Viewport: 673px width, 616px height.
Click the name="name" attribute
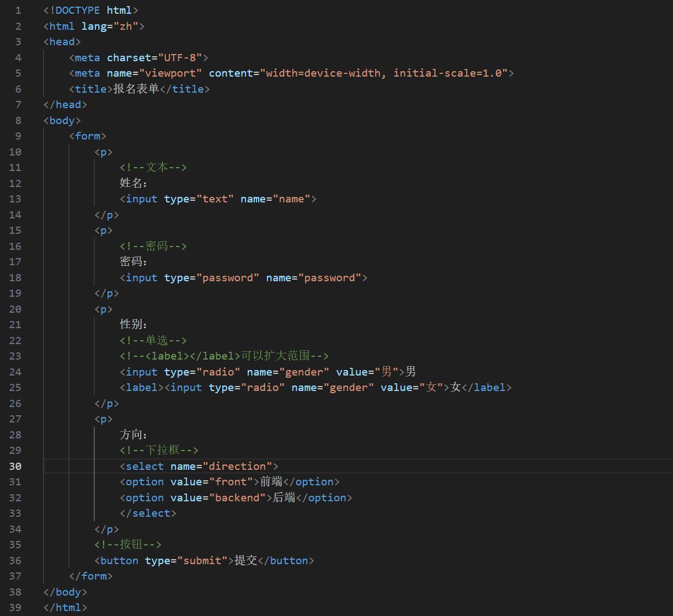pyautogui.click(x=275, y=199)
